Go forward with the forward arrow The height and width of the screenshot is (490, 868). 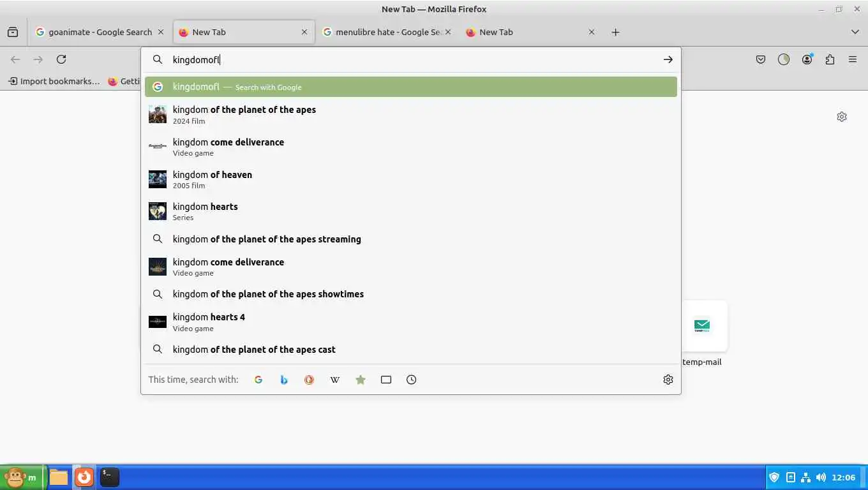pyautogui.click(x=38, y=59)
